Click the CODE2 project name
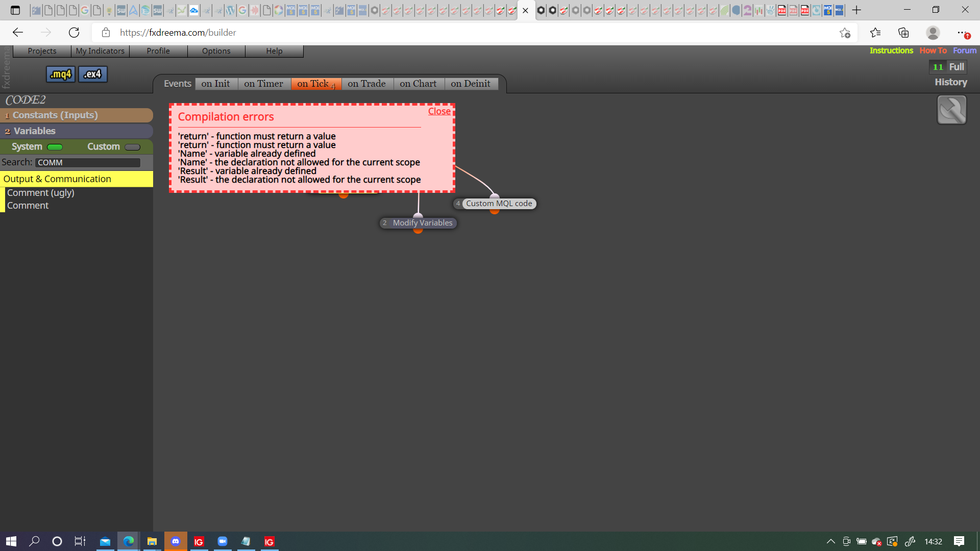 (26, 100)
